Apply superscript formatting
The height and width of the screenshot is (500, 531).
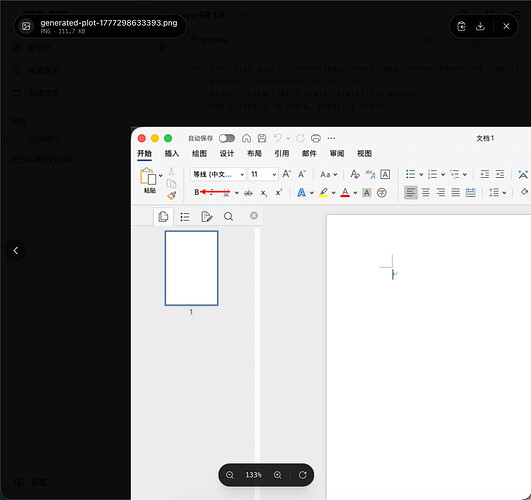(278, 192)
